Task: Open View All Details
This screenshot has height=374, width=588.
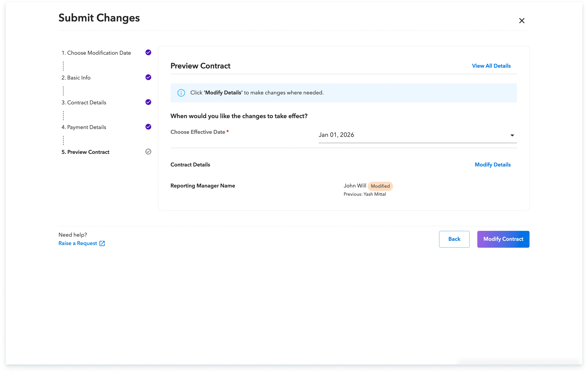Action: coord(491,66)
